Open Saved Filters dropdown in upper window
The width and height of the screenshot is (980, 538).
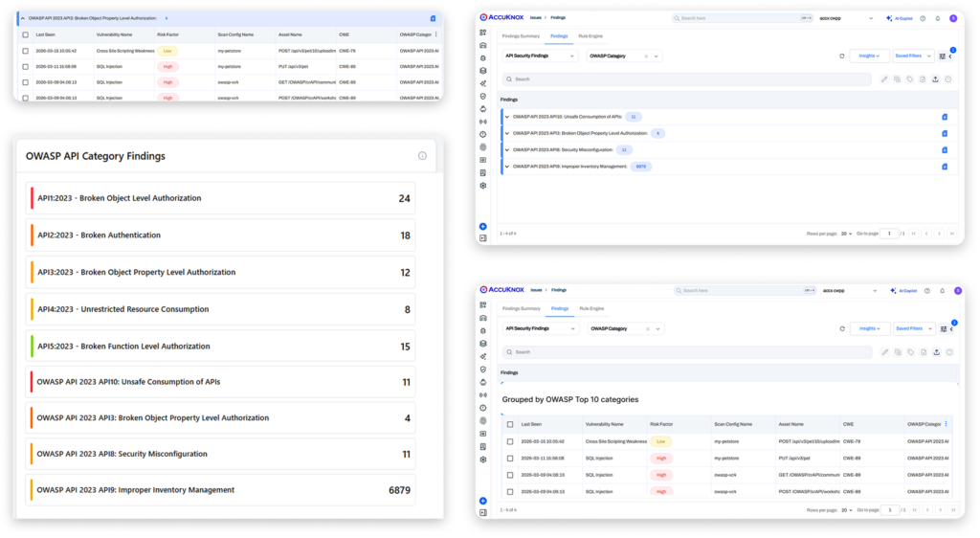912,56
